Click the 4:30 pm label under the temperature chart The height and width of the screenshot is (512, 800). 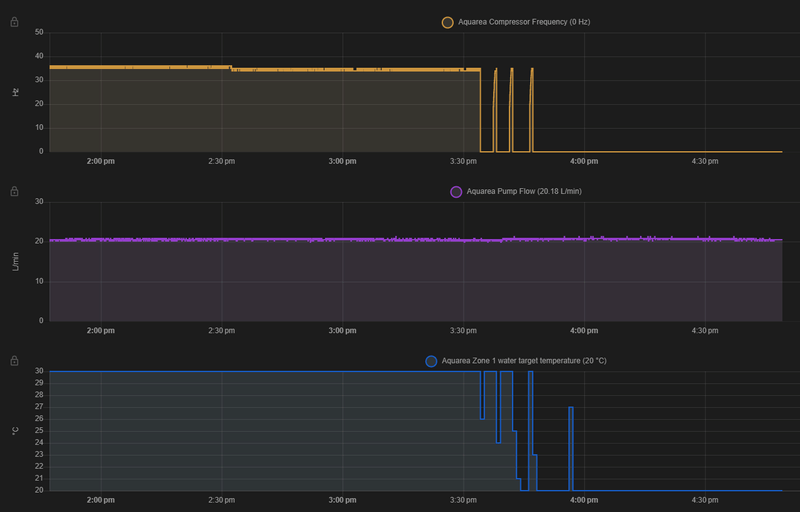point(706,499)
